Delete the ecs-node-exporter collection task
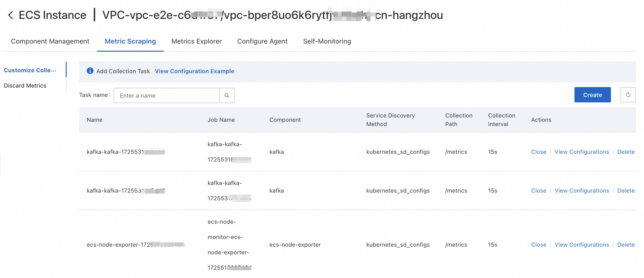644x278 pixels. point(626,245)
